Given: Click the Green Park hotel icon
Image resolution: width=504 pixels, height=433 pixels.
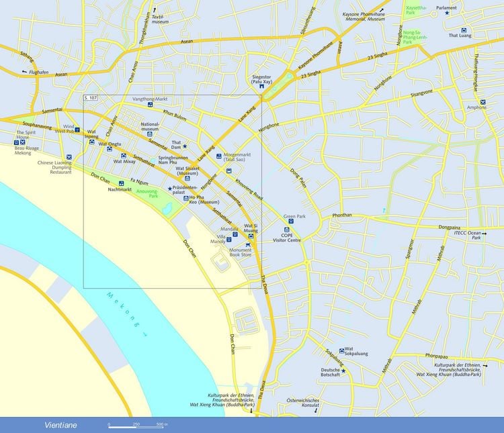Looking at the screenshot, I should [291, 222].
